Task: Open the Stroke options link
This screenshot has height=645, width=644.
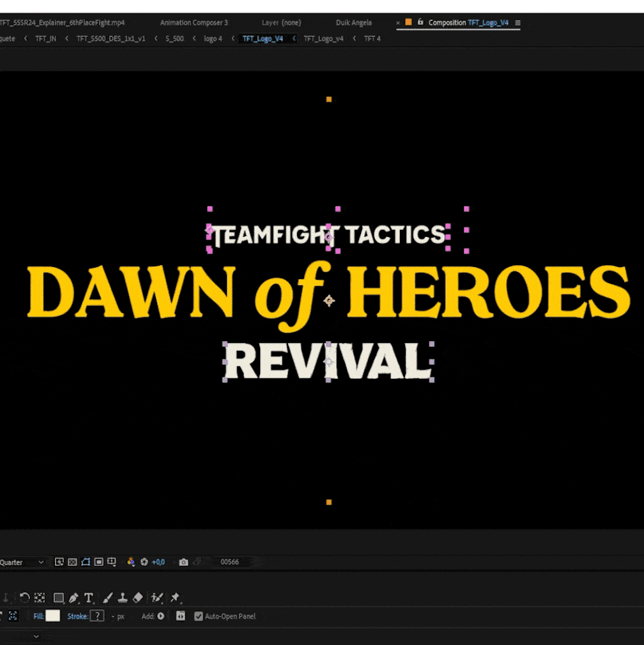Action: pyautogui.click(x=77, y=616)
